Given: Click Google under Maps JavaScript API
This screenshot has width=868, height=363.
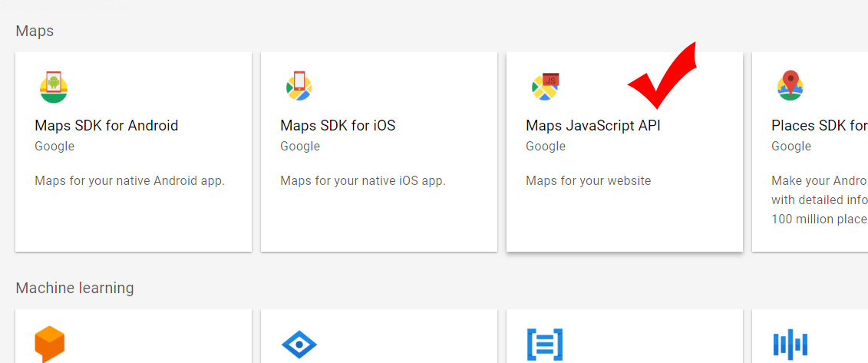Looking at the screenshot, I should coord(546,147).
